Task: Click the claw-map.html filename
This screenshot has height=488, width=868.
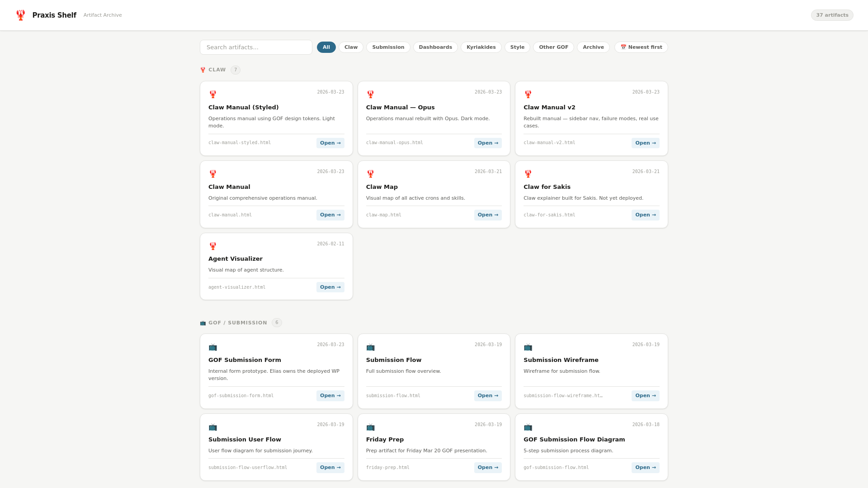Action: [x=384, y=215]
